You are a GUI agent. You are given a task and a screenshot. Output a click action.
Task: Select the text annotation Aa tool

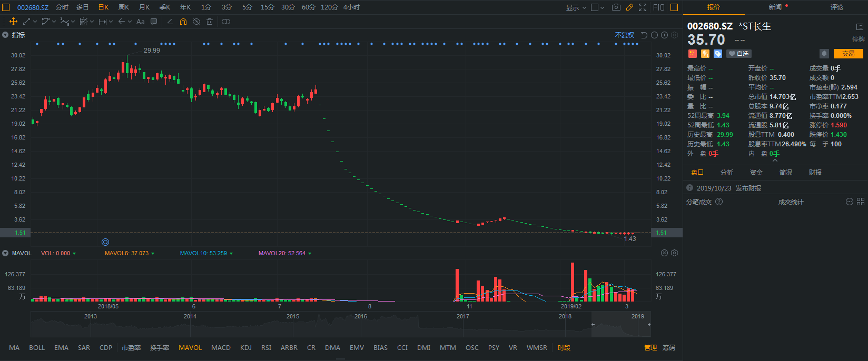pyautogui.click(x=140, y=22)
